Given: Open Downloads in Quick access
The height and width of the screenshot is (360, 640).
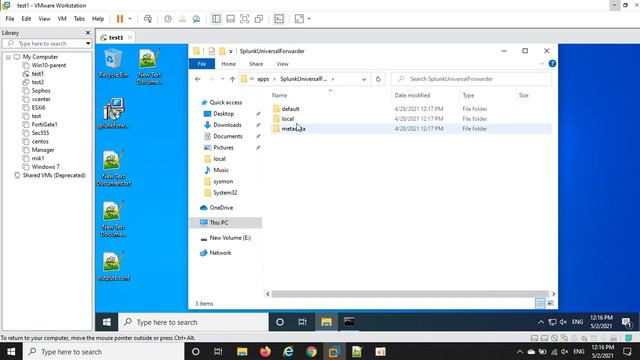Looking at the screenshot, I should pos(227,125).
